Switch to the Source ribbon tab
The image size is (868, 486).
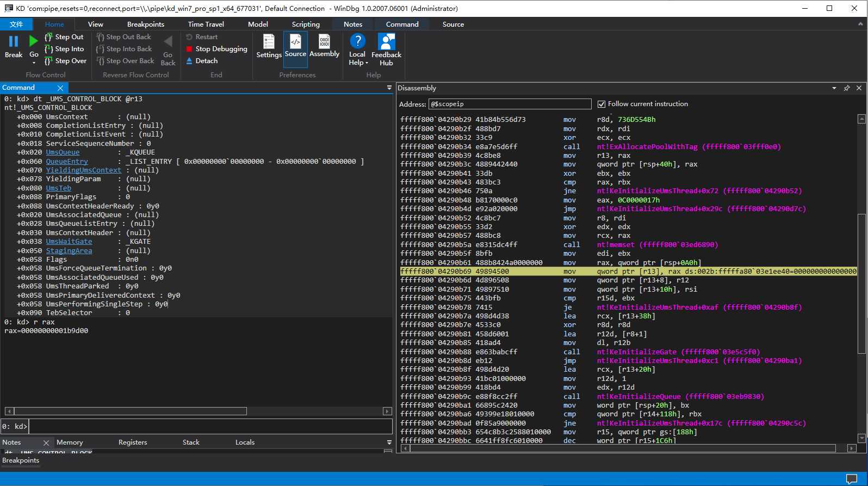click(x=453, y=24)
